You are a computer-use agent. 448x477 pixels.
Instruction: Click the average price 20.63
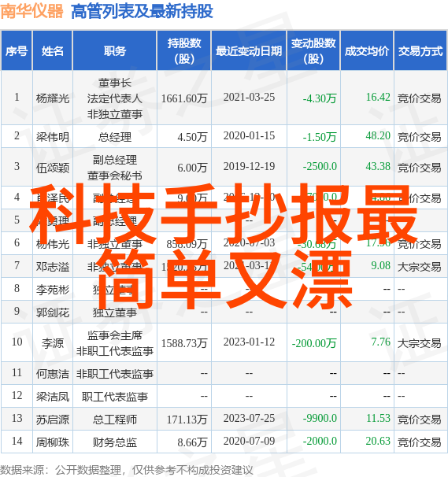point(378,441)
